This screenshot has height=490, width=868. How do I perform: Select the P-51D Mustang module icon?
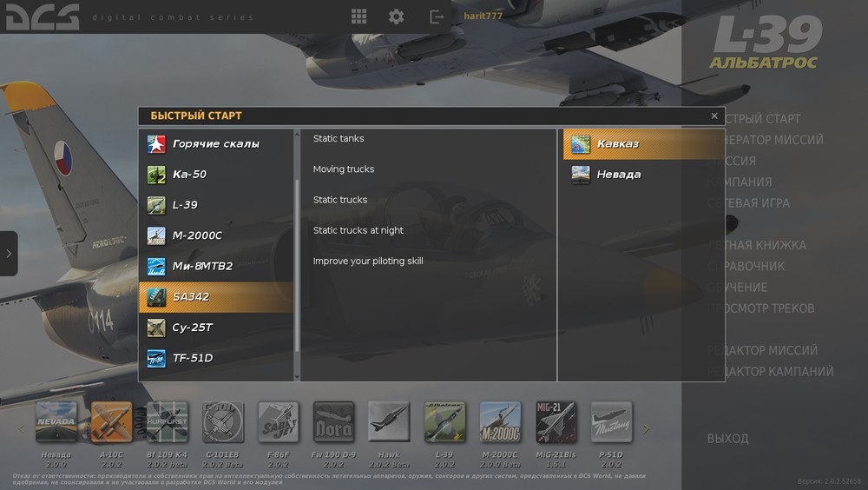(611, 422)
